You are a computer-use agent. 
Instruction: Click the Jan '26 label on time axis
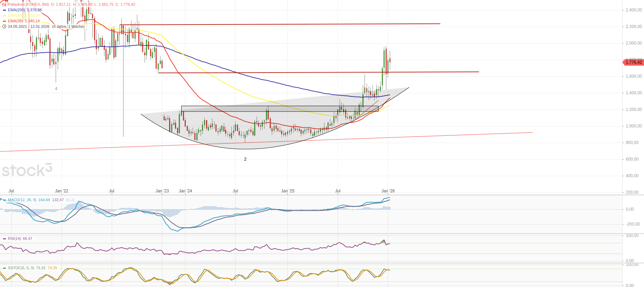(x=388, y=191)
